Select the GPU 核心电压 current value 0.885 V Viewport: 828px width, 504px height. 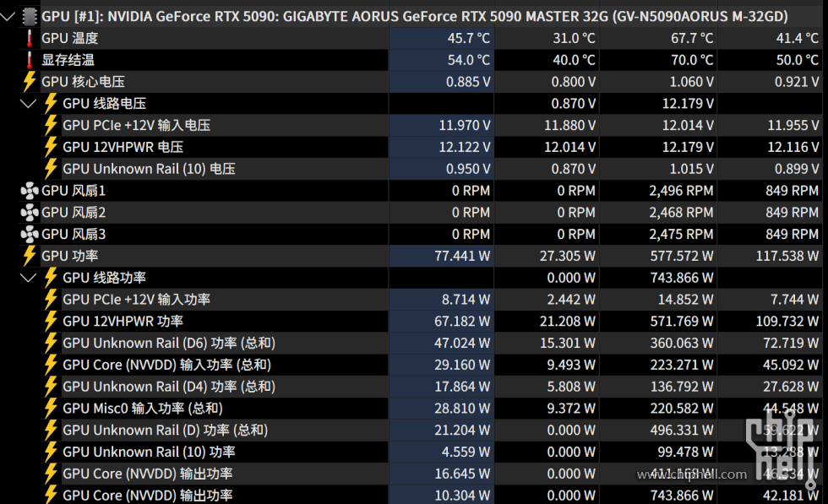pos(468,82)
